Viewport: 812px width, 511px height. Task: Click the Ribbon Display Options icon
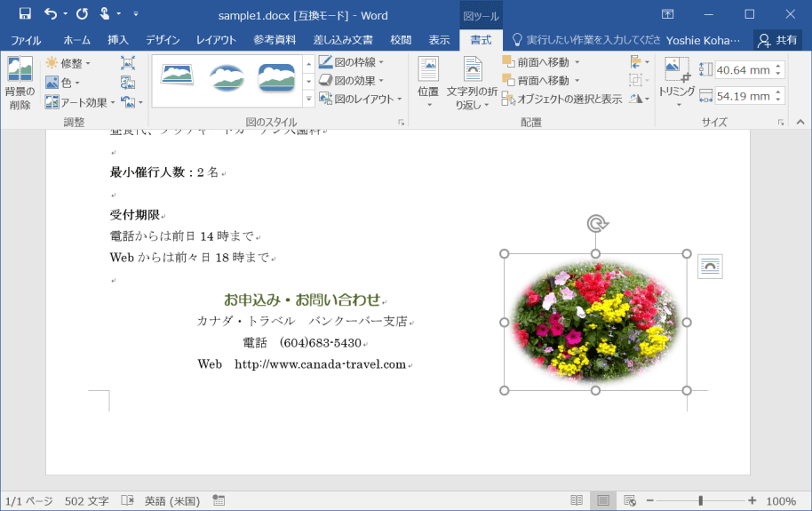(667, 14)
